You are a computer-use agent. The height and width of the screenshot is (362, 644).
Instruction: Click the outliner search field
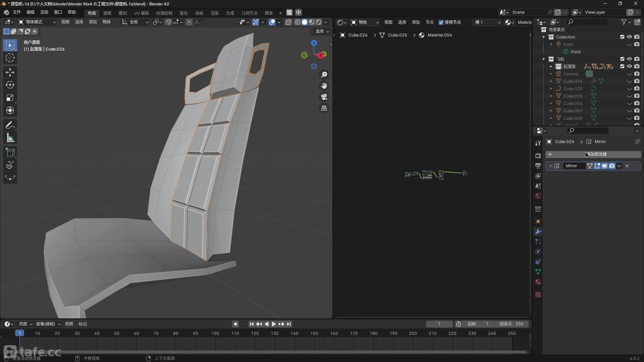(587, 22)
